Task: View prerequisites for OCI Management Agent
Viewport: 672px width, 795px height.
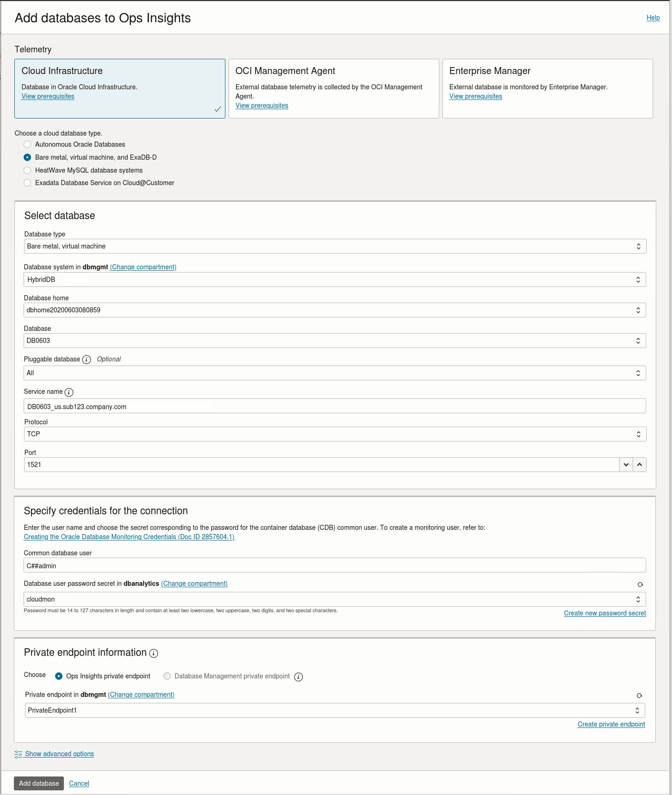Action: point(261,106)
